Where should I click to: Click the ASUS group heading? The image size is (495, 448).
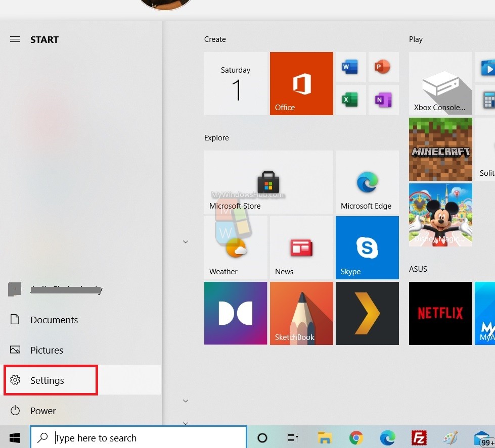click(x=418, y=269)
